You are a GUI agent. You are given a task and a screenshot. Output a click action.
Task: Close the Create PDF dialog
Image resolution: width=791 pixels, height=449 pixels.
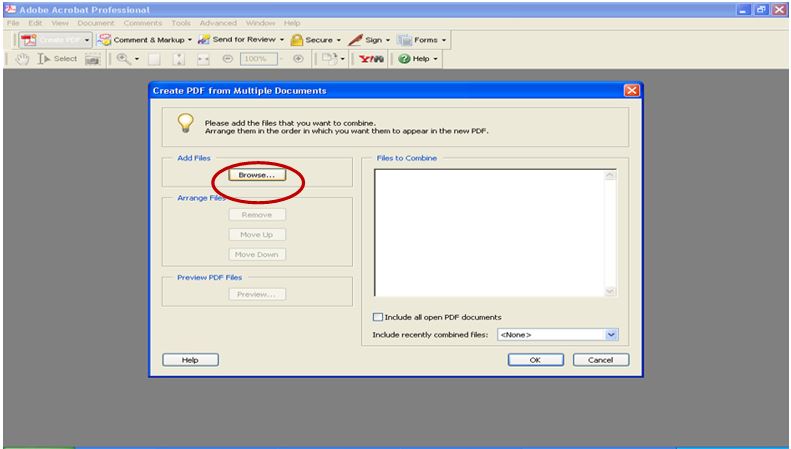[x=632, y=90]
